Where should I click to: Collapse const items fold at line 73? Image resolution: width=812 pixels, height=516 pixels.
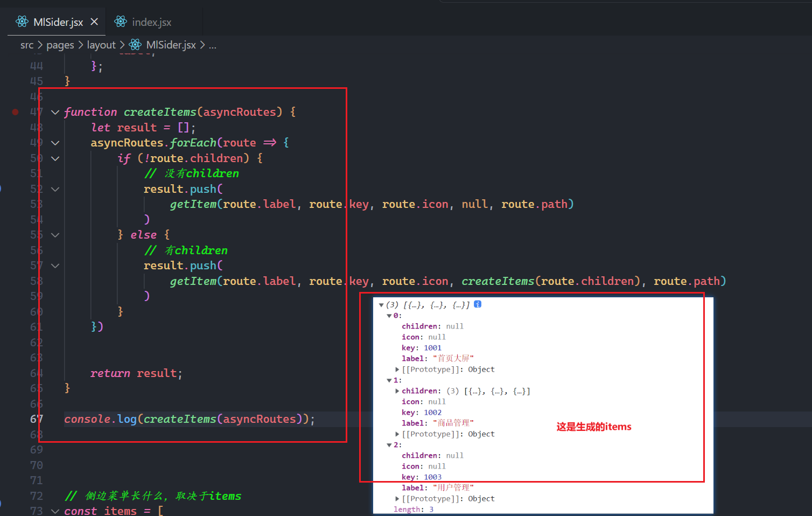pos(55,511)
